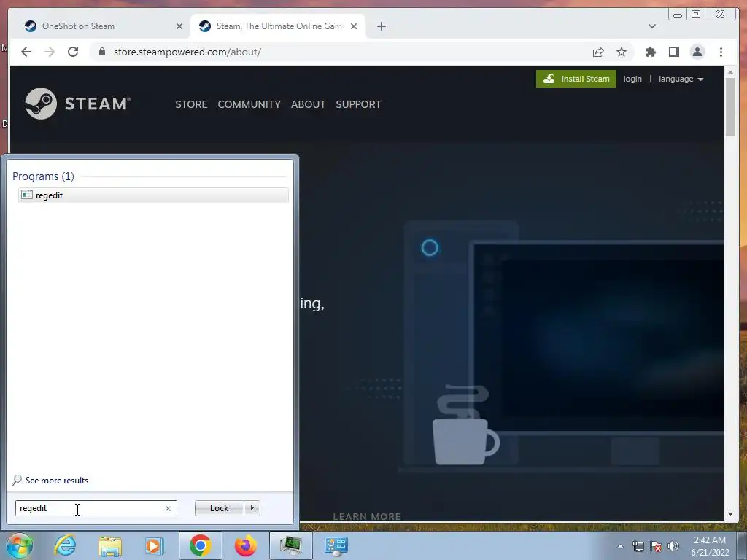Open the Control Panel taskbar icon
Viewport: 747px width, 560px height.
tap(336, 545)
